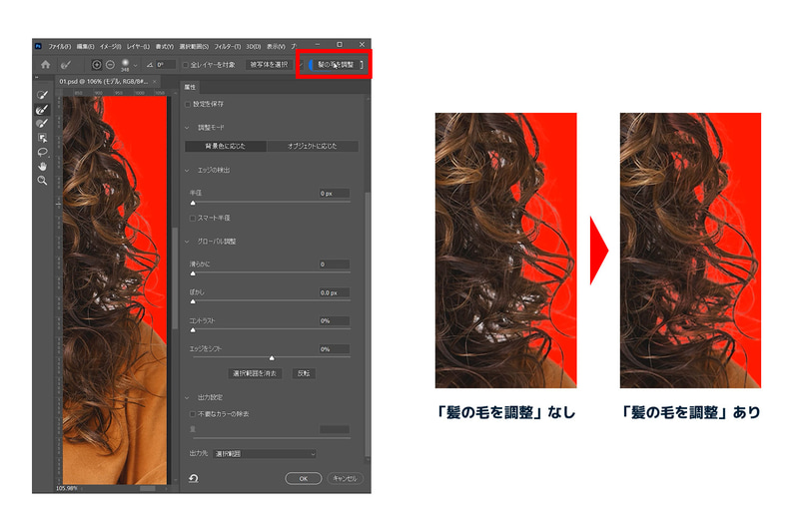Click the 反転 button
Image resolution: width=799 pixels, height=532 pixels.
click(x=304, y=373)
